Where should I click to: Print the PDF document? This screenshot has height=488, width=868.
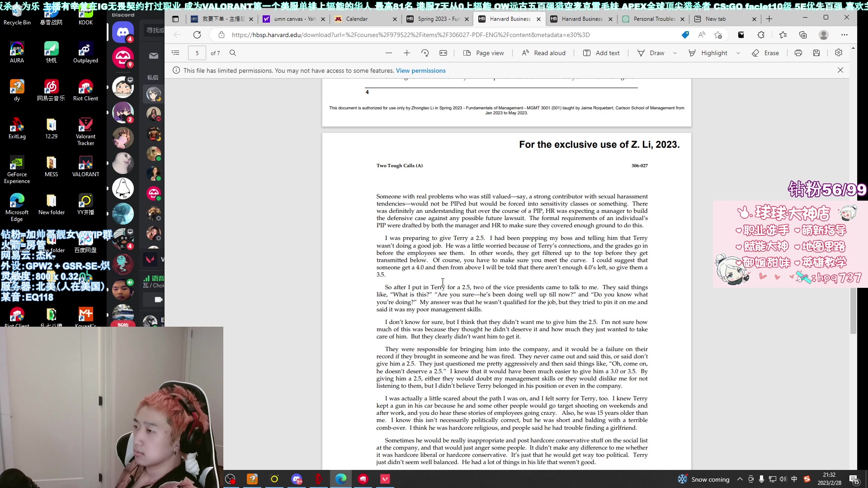pyautogui.click(x=798, y=53)
